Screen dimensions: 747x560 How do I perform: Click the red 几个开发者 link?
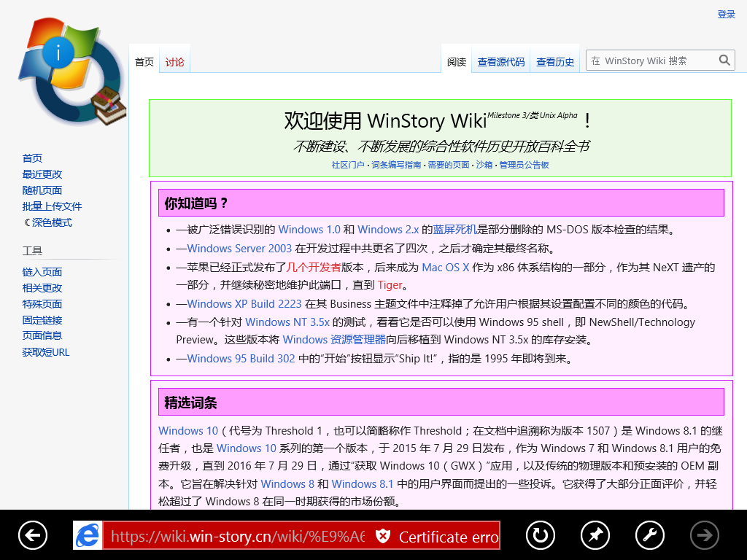(x=314, y=268)
